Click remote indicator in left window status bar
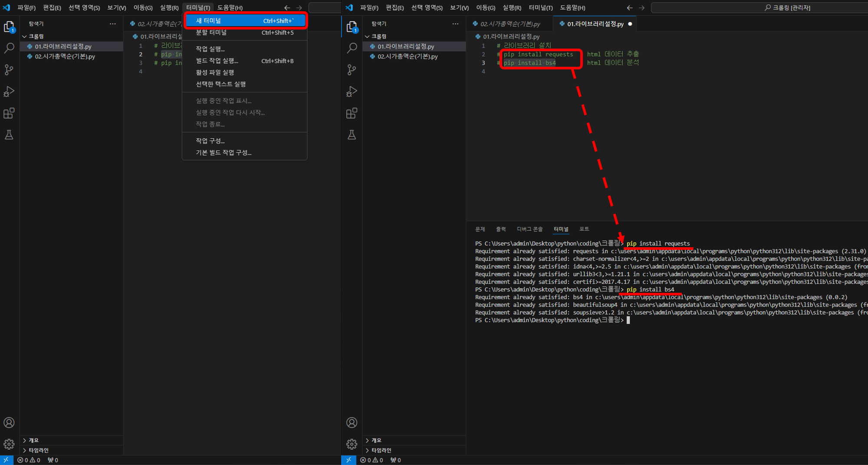Viewport: 868px width, 465px height. (6, 460)
